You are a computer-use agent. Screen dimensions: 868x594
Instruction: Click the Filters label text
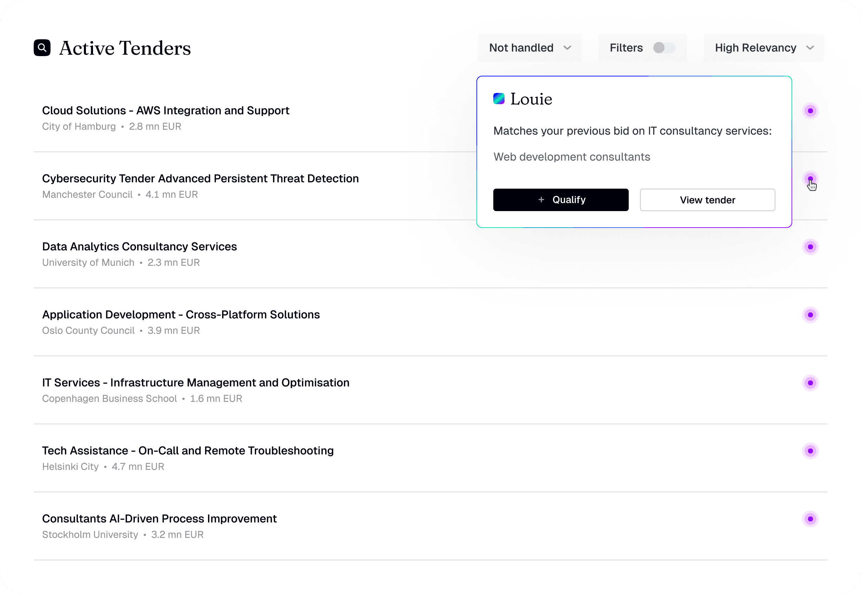pyautogui.click(x=626, y=48)
